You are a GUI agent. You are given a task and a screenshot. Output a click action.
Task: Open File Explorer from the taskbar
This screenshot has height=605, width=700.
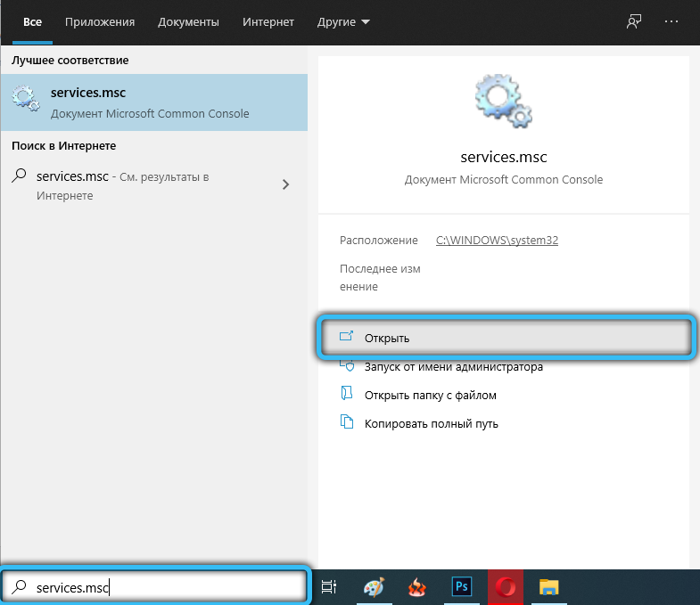click(548, 587)
